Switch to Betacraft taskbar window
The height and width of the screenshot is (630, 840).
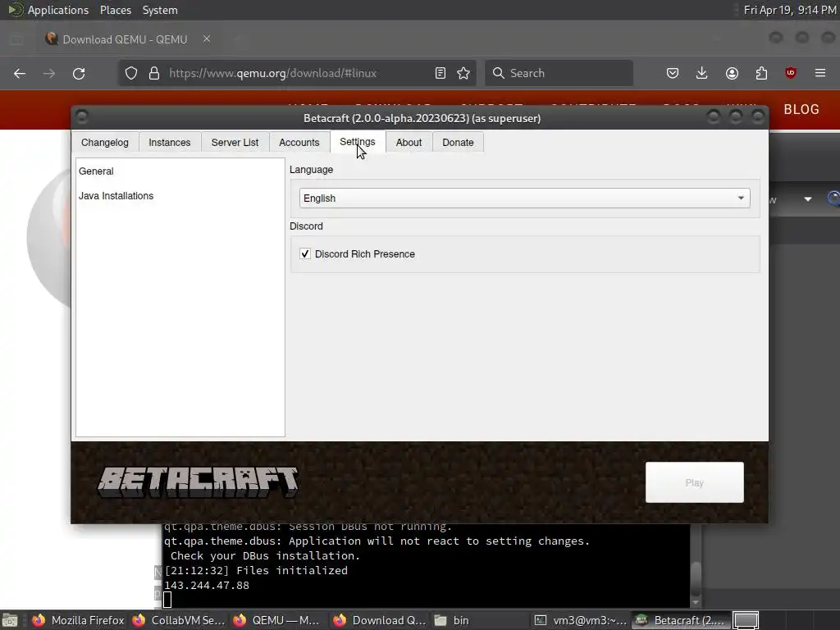(680, 620)
